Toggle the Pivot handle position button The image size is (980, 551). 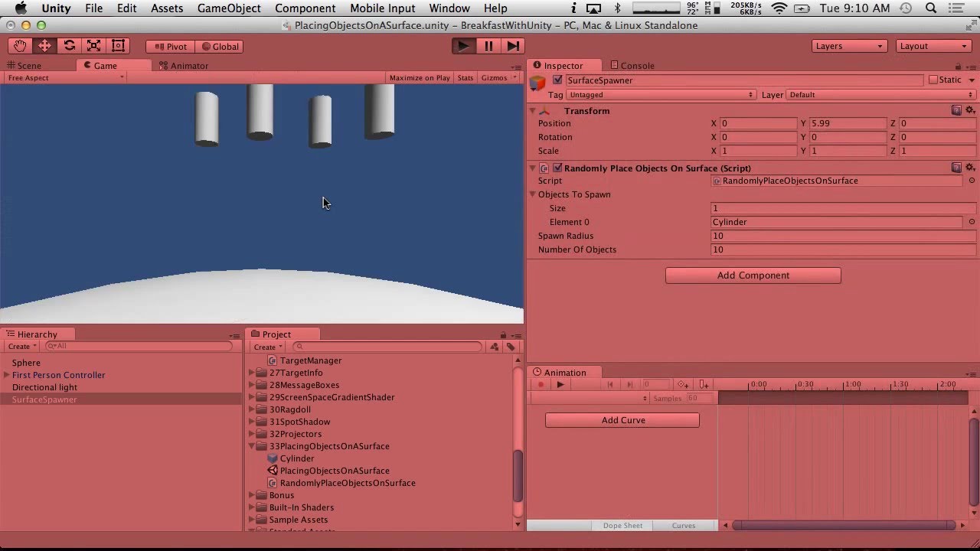[x=170, y=47]
